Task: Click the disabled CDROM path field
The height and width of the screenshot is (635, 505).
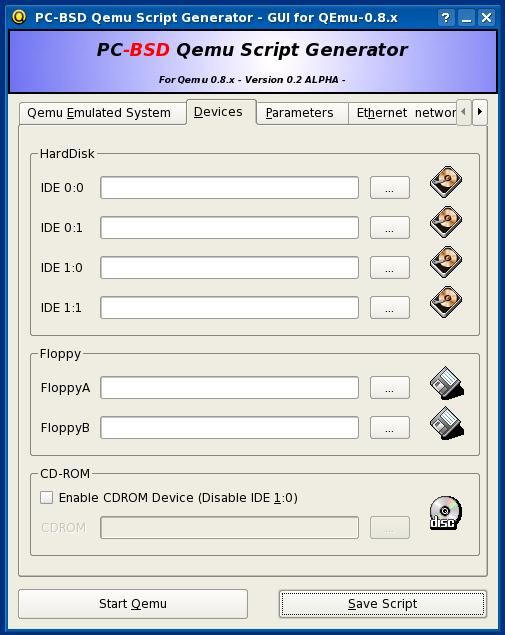Action: point(229,528)
